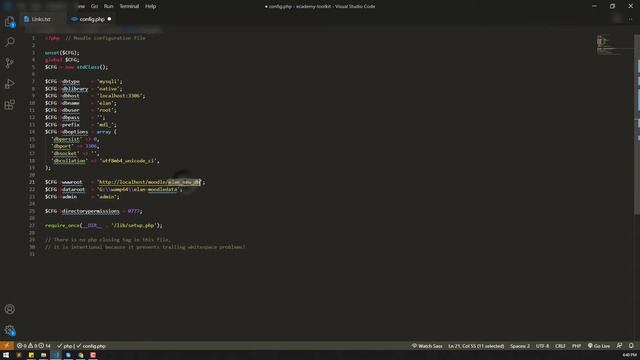The height and width of the screenshot is (360, 640).
Task: Open the notifications bell
Action: (631, 346)
